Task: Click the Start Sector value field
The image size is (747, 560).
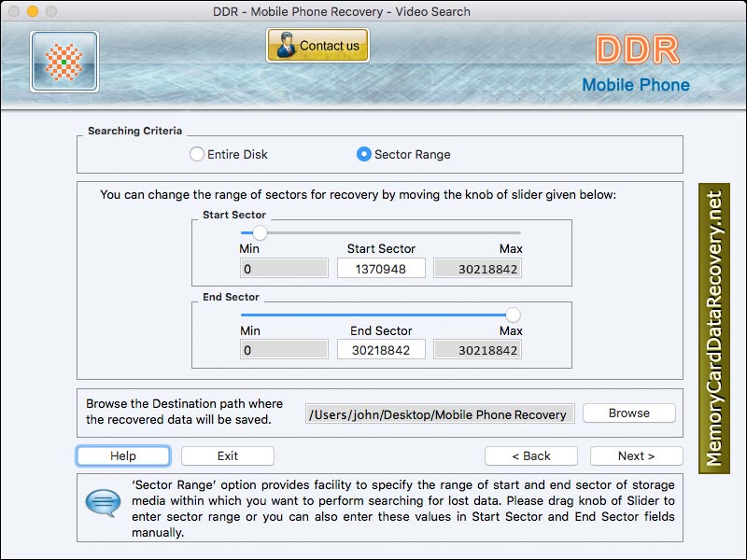Action: pyautogui.click(x=380, y=267)
